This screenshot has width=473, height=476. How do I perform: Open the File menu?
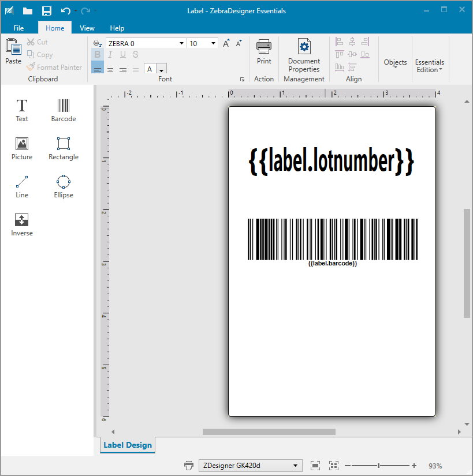(x=18, y=28)
